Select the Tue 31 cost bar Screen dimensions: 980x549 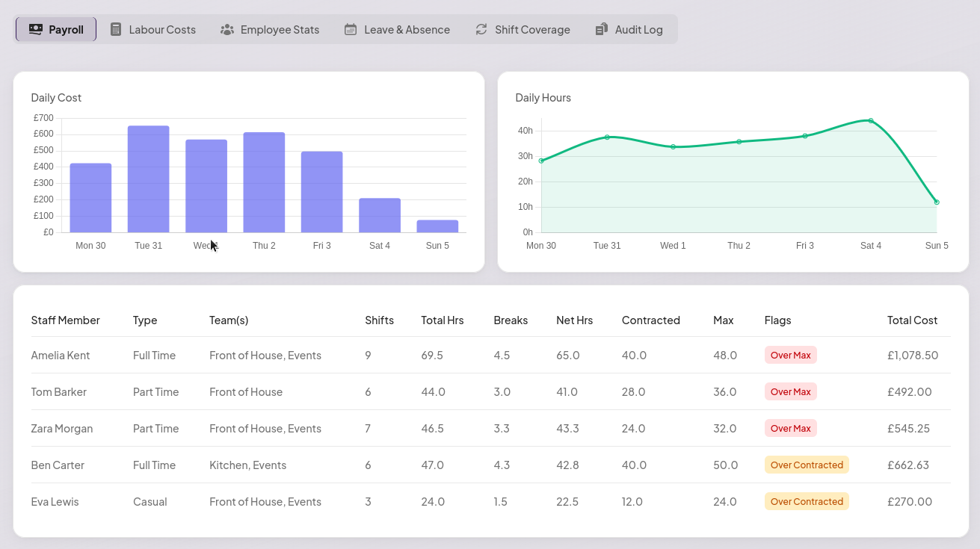pos(148,179)
